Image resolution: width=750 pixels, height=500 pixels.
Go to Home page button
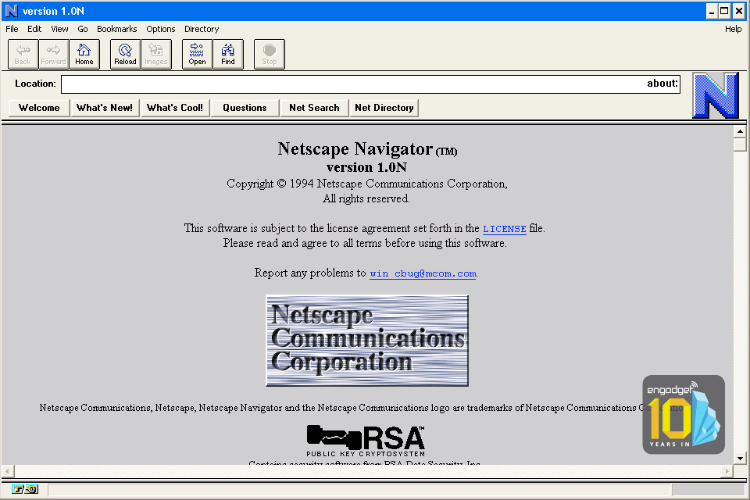(x=84, y=54)
